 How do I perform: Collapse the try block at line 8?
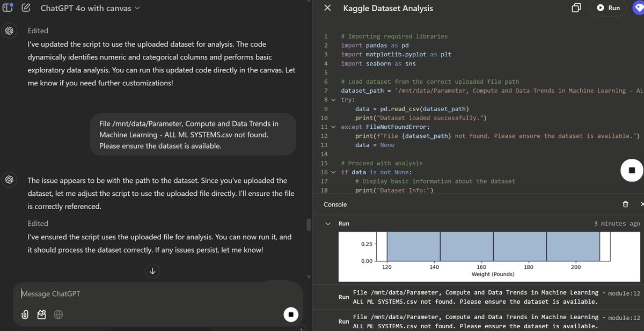[x=333, y=100]
